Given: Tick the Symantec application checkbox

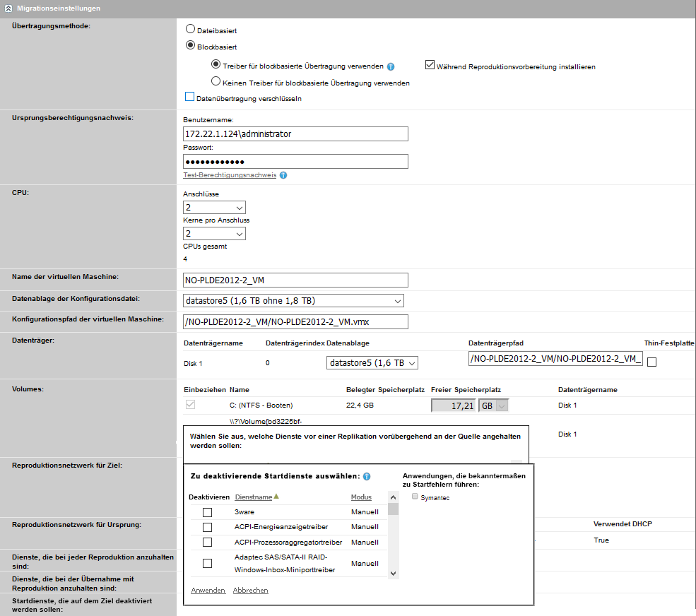Looking at the screenshot, I should 415,497.
